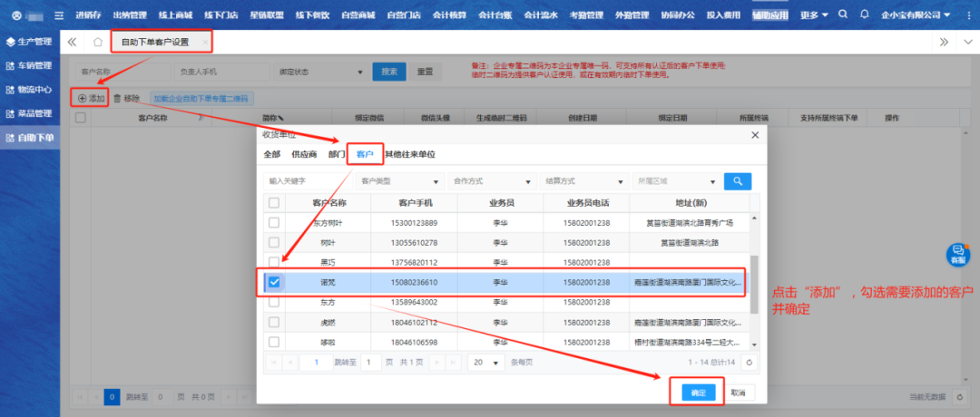This screenshot has height=417, width=980.
Task: Switch to the 供应商 tab
Action: coord(304,155)
